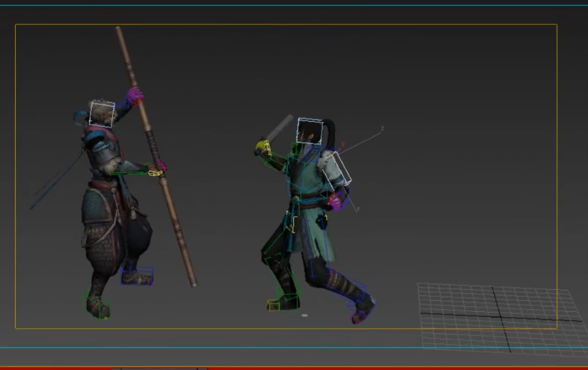Image resolution: width=588 pixels, height=370 pixels.
Task: Click the time slider at the bottom edge
Action: pos(160,369)
